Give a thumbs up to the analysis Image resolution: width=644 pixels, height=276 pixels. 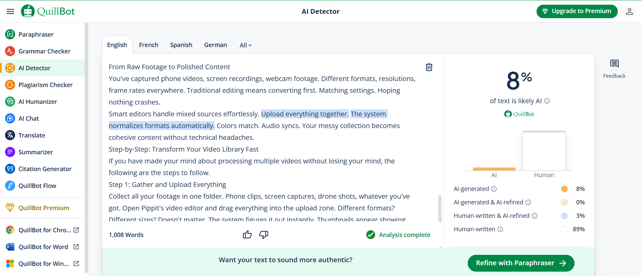[247, 235]
